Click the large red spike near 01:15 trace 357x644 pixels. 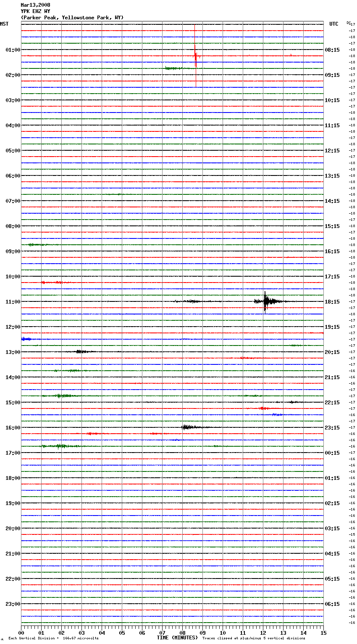pos(195,56)
